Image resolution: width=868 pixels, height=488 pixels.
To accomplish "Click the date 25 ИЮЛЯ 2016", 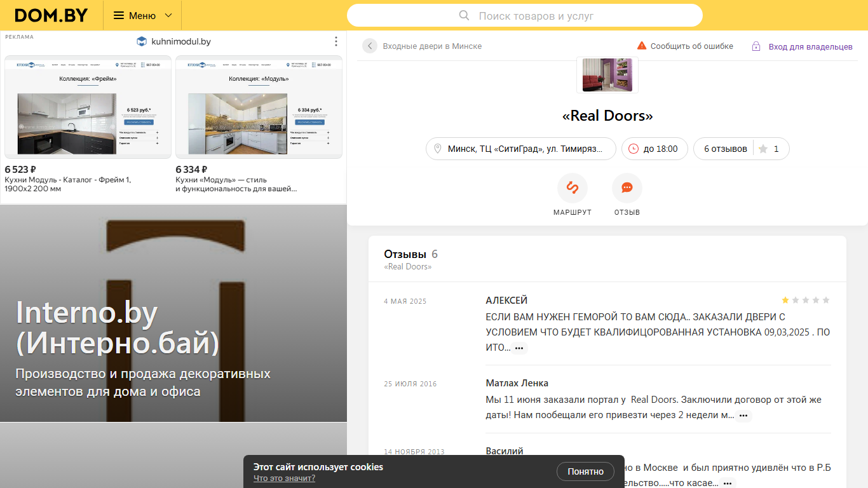I will tap(410, 384).
